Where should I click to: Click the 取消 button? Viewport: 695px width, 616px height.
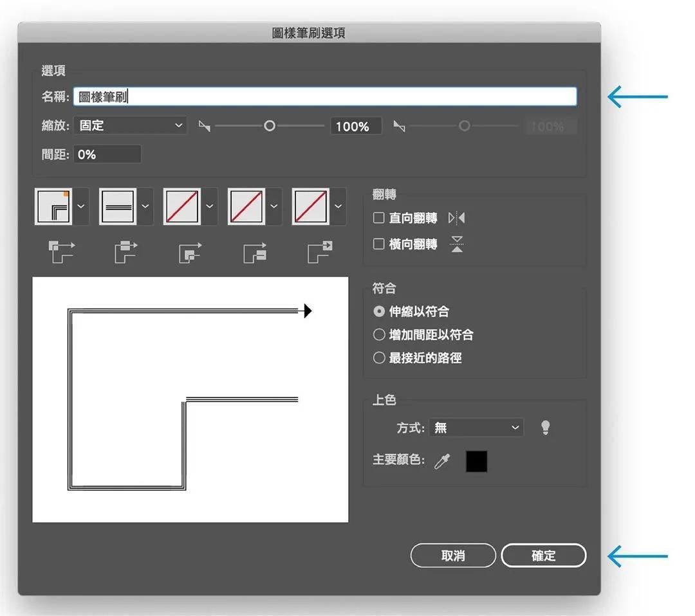[453, 556]
